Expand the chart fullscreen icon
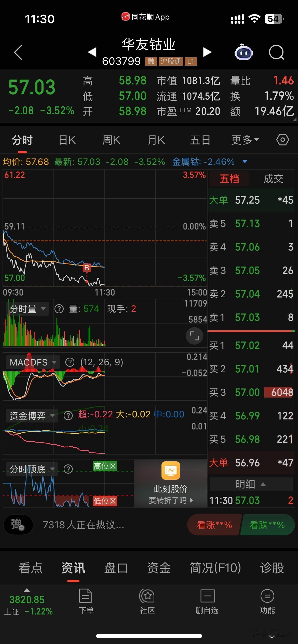 (x=194, y=336)
